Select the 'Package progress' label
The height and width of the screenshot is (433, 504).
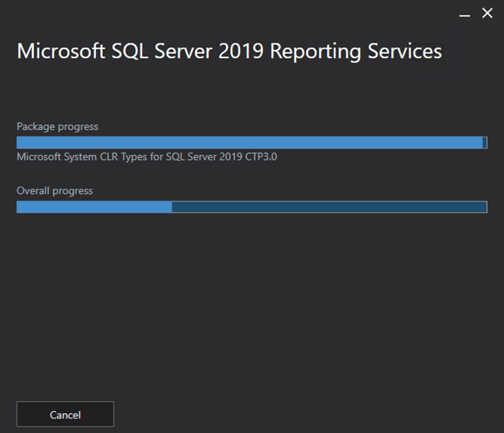click(57, 126)
